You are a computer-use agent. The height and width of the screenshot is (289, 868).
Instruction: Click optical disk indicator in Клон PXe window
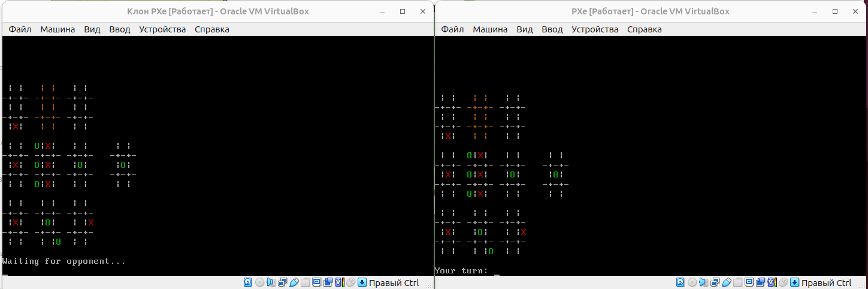259,282
